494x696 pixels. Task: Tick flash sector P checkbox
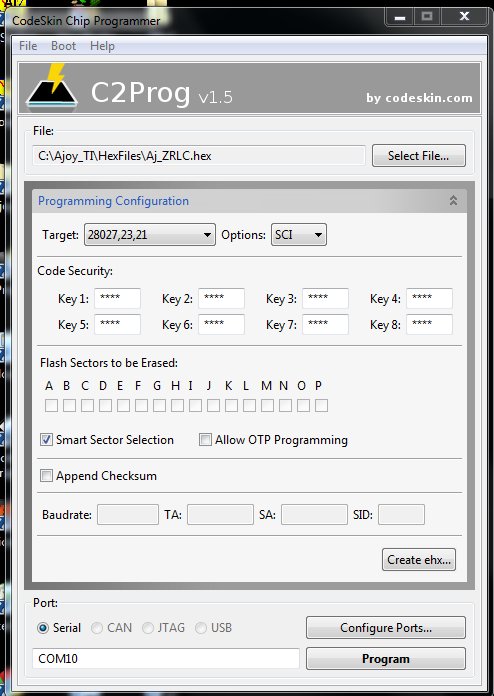coord(321,405)
